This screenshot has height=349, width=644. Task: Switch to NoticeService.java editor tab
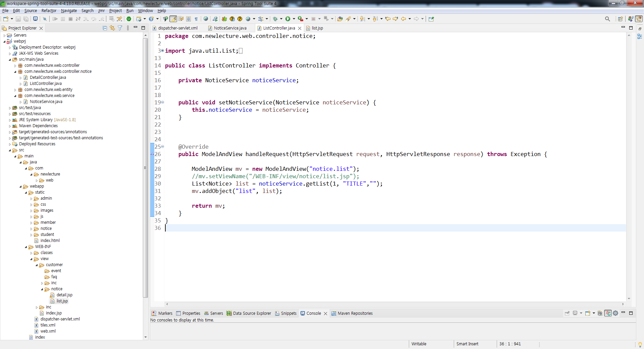point(227,28)
